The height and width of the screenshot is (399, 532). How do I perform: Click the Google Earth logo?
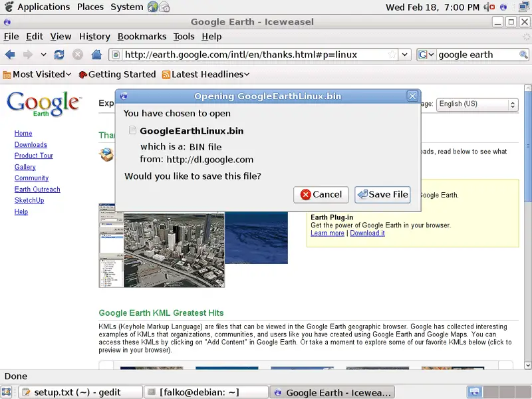(x=43, y=103)
